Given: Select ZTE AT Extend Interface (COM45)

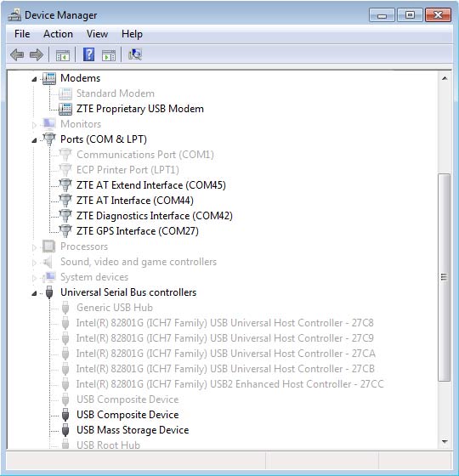Looking at the screenshot, I should tap(151, 185).
